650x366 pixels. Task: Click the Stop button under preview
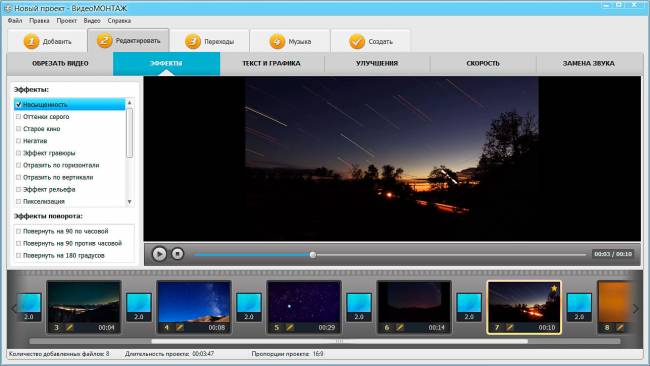click(x=177, y=253)
